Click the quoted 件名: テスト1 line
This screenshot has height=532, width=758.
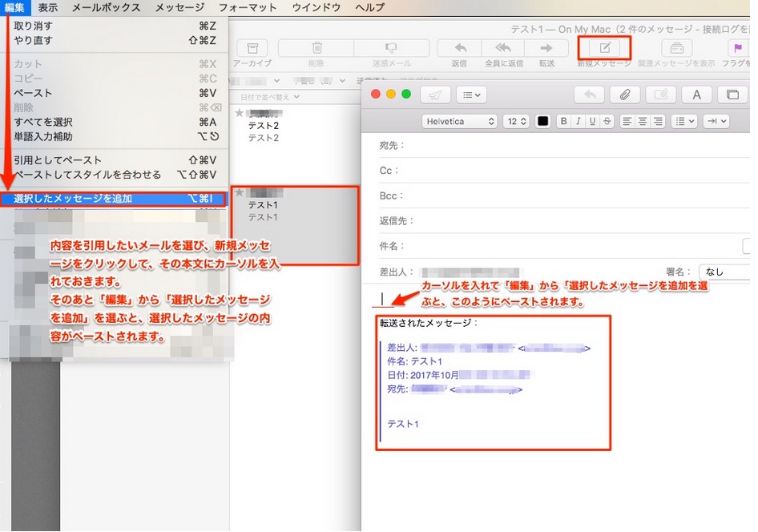pyautogui.click(x=414, y=361)
